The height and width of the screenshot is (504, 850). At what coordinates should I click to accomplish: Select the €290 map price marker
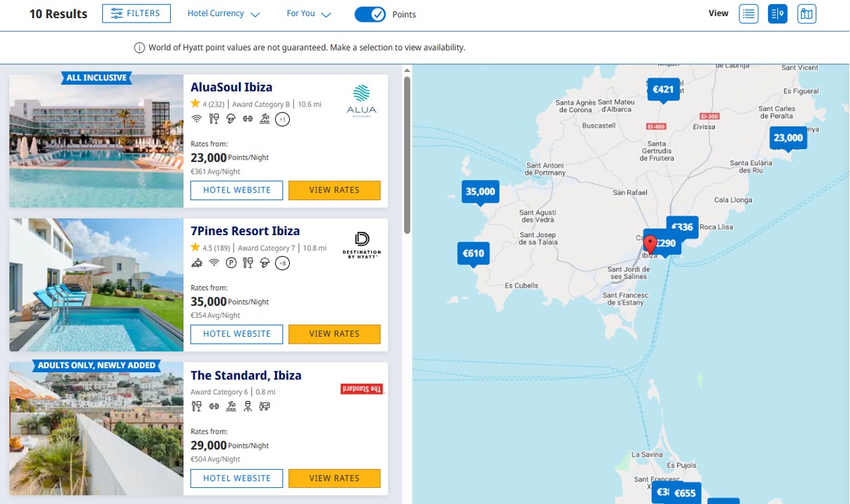[667, 244]
